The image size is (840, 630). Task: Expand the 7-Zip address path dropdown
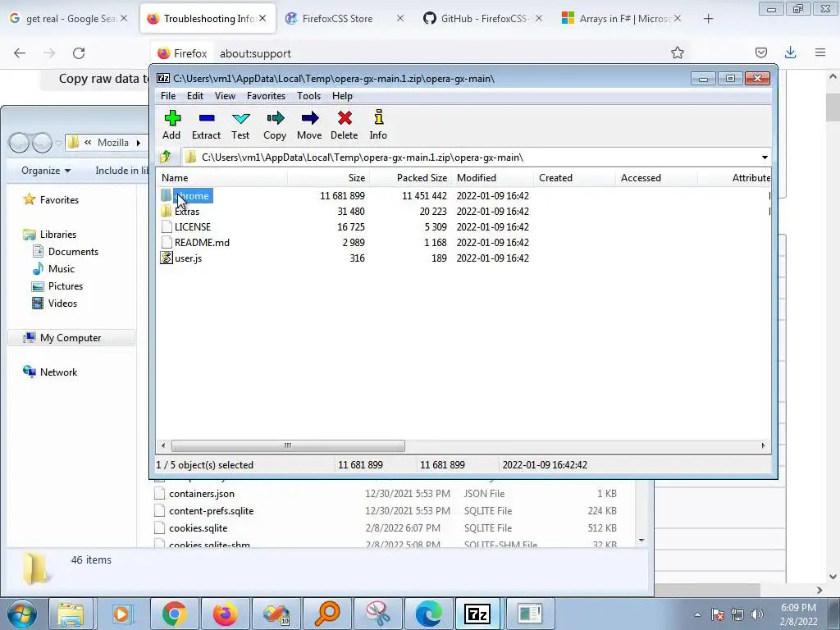coord(765,157)
